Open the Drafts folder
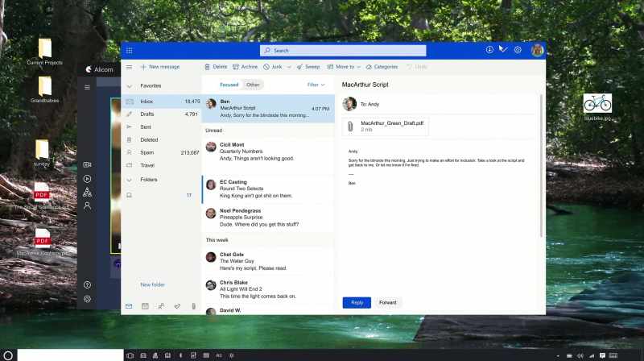The image size is (644, 361). coord(162,114)
